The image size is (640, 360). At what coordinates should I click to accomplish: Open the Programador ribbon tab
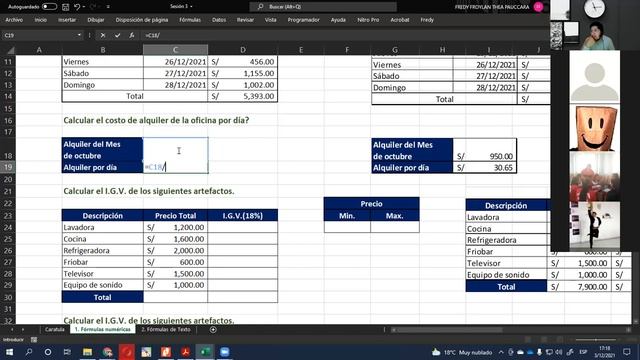[x=304, y=20]
